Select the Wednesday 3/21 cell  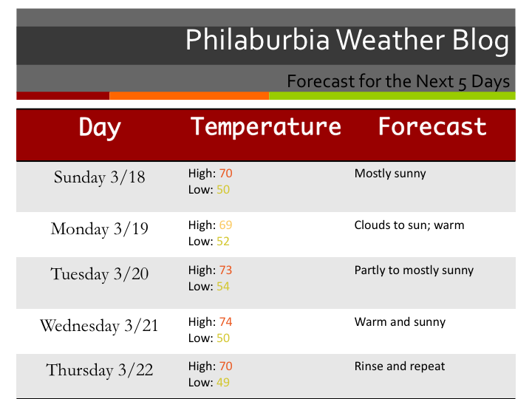click(100, 326)
